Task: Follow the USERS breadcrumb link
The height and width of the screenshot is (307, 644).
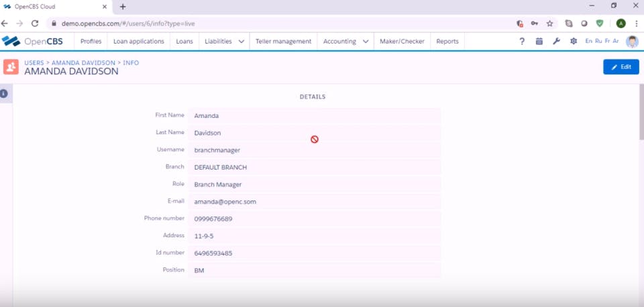Action: click(34, 63)
